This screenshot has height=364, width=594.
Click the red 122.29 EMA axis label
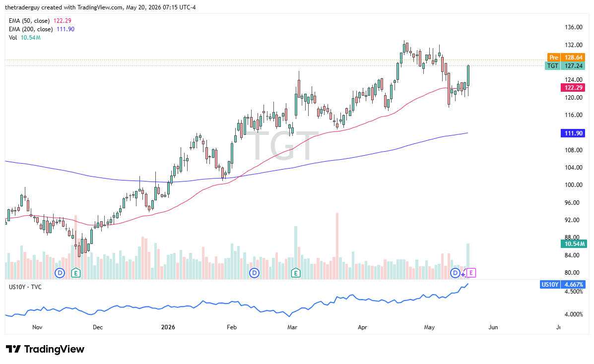[x=573, y=88]
